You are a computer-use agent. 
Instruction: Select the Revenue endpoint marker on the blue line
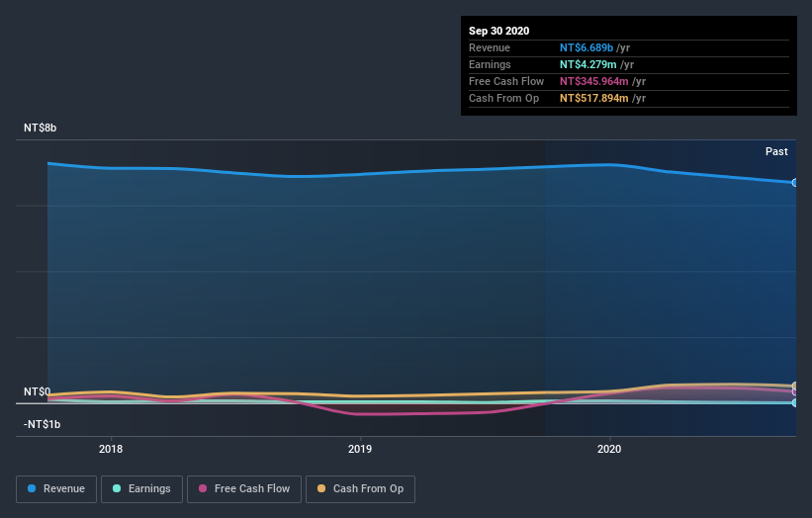tap(795, 183)
